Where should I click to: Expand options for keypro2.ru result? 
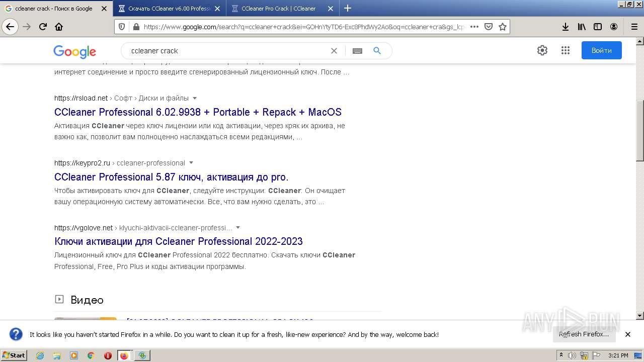click(191, 163)
